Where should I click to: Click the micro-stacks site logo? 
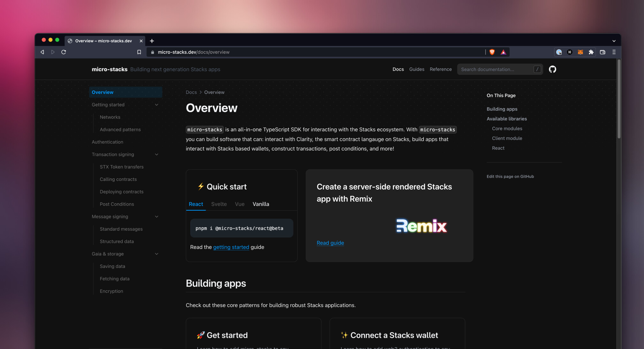110,69
